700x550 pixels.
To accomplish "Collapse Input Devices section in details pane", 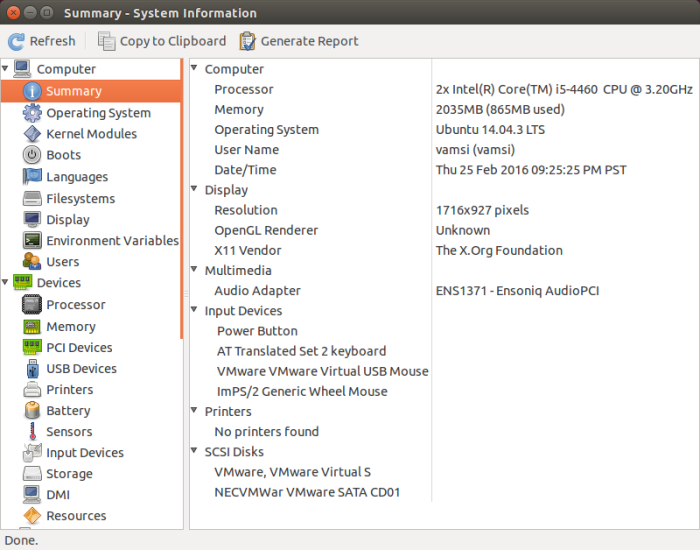I will 194,309.
